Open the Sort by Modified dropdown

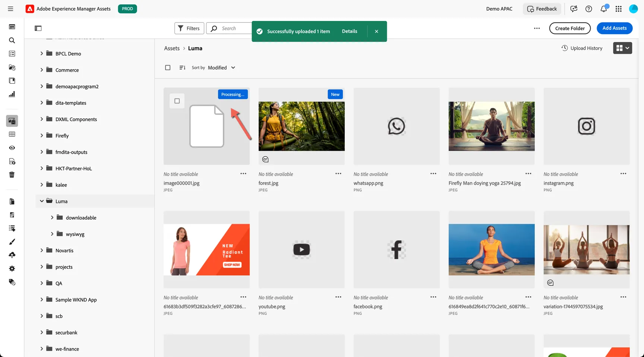222,68
